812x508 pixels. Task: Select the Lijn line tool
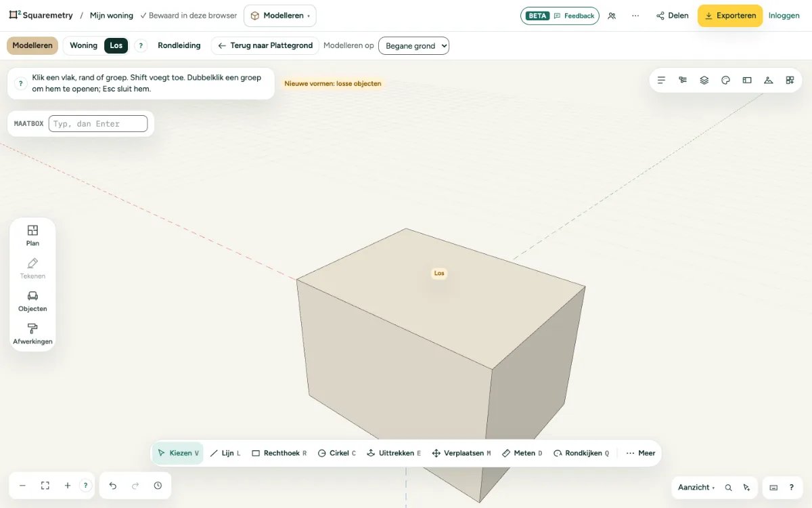(x=225, y=453)
